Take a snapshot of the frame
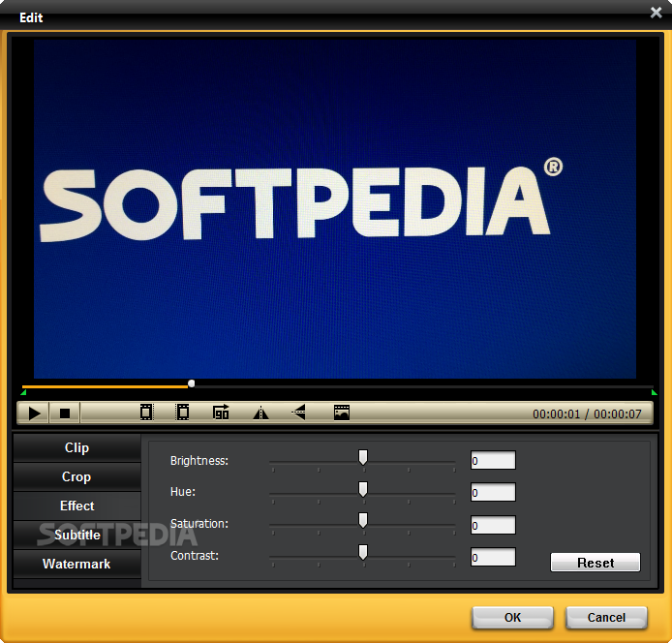Viewport: 672px width, 643px height. (x=342, y=413)
